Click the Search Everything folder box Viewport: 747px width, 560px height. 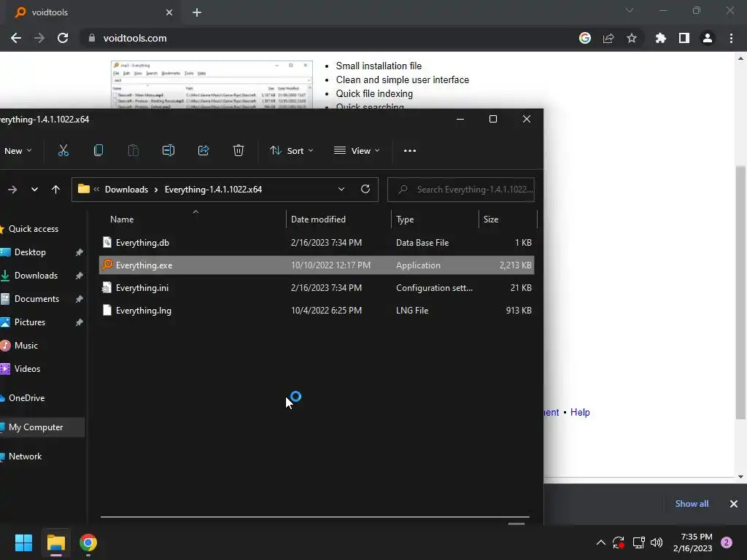(x=461, y=190)
